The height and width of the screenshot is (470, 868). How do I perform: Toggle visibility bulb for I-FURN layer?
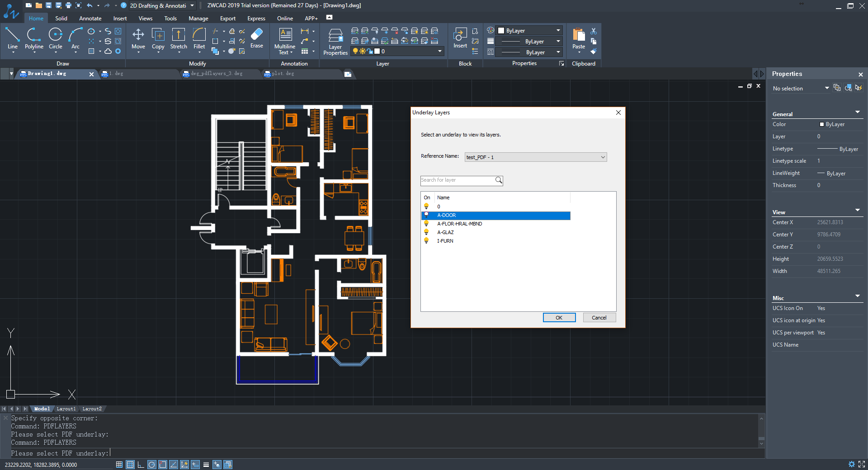(426, 241)
